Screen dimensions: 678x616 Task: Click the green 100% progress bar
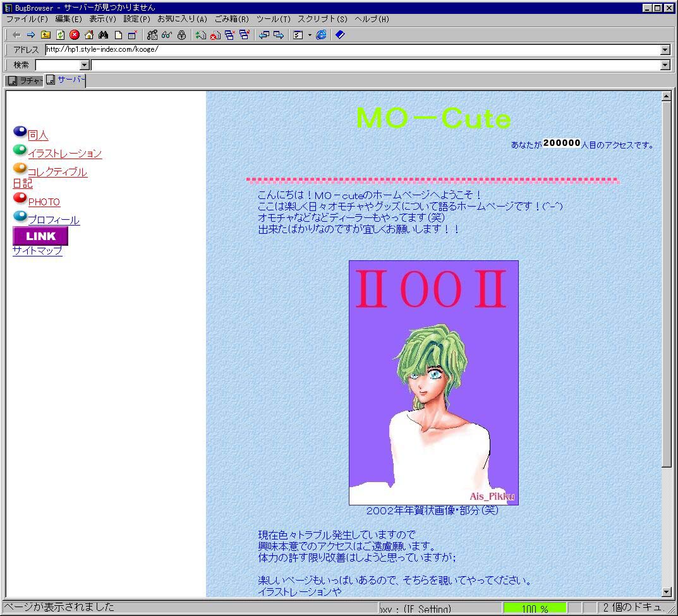point(535,608)
